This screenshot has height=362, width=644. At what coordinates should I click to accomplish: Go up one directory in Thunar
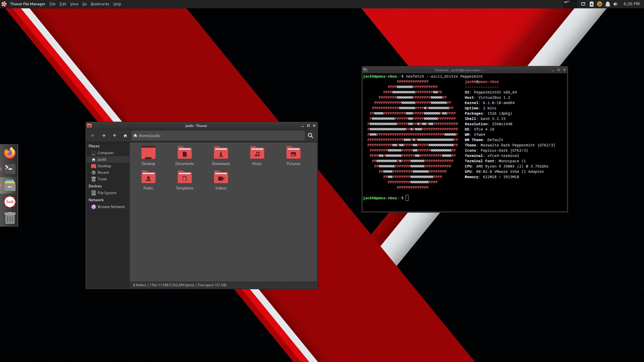tap(114, 136)
